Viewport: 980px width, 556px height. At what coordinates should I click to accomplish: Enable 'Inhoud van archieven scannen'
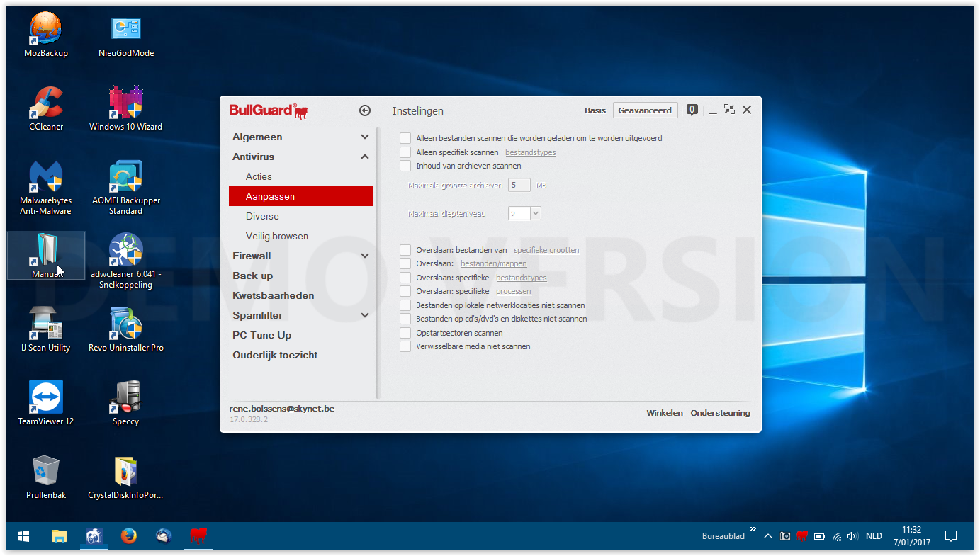(x=405, y=166)
